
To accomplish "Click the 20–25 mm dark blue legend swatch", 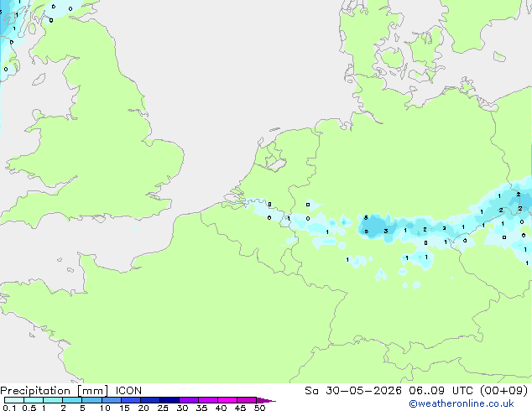I will [x=150, y=400].
